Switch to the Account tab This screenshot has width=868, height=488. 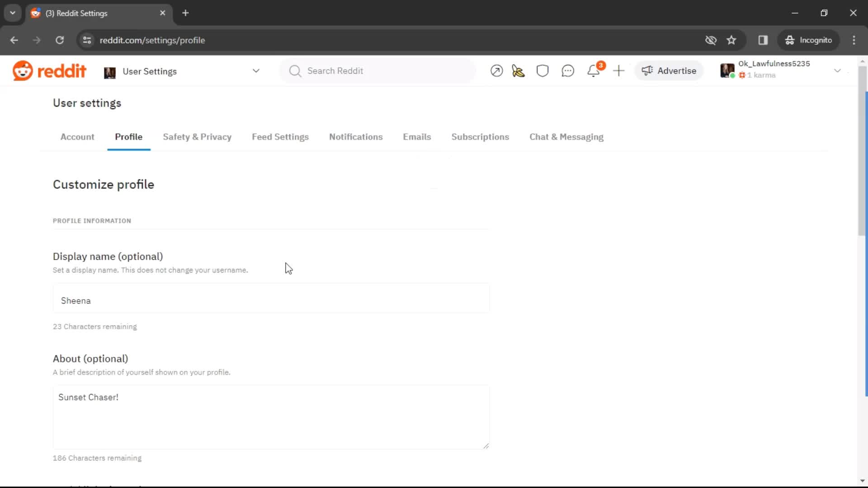tap(77, 137)
